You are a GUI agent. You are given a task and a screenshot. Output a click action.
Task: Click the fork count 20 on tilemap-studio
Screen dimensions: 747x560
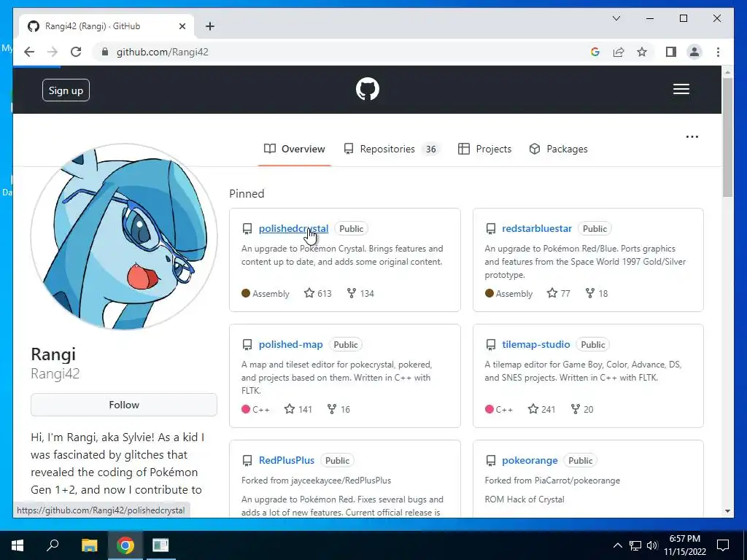[581, 409]
